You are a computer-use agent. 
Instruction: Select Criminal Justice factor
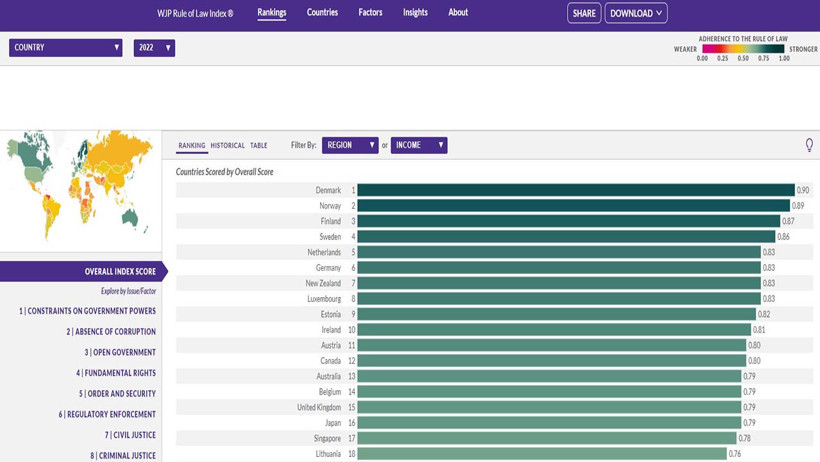tap(123, 456)
